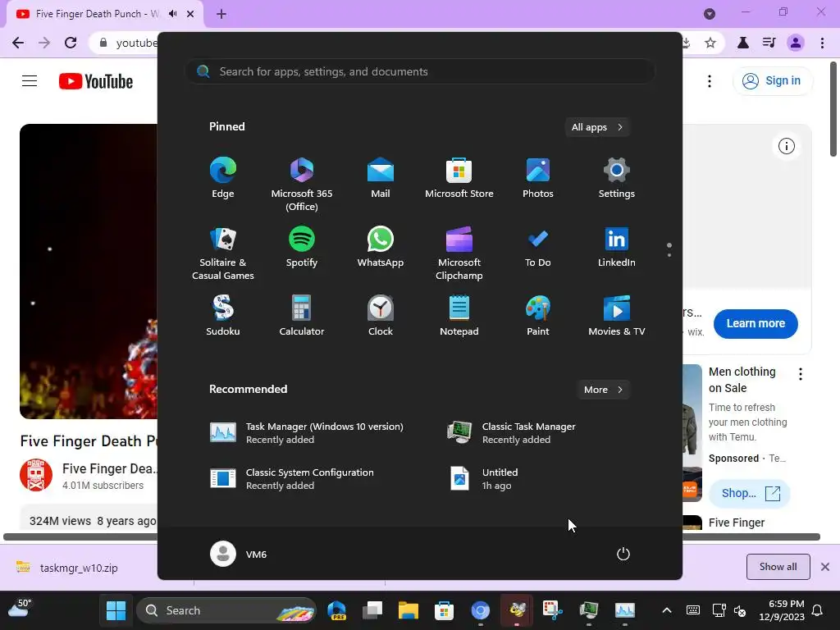Launch WhatsApp from Start menu

[x=381, y=248]
